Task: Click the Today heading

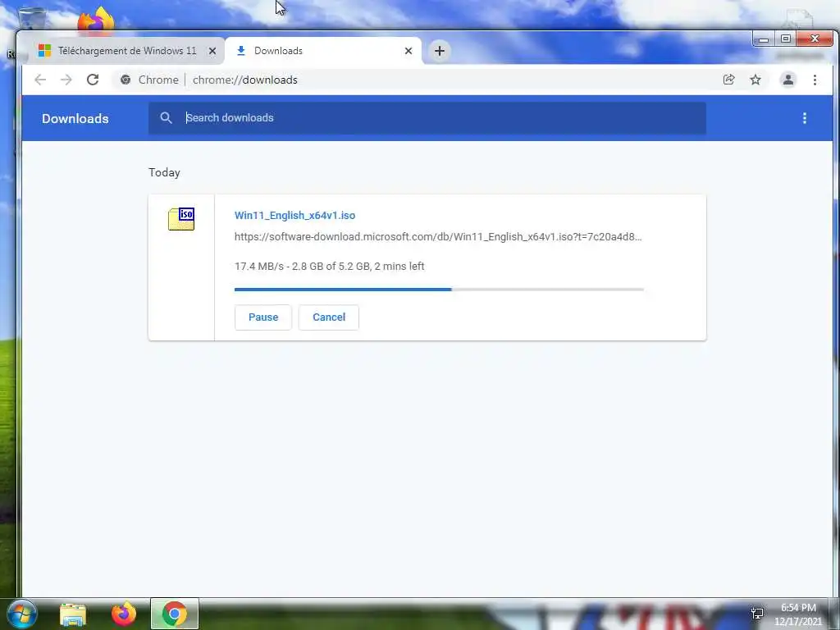Action: tap(164, 172)
